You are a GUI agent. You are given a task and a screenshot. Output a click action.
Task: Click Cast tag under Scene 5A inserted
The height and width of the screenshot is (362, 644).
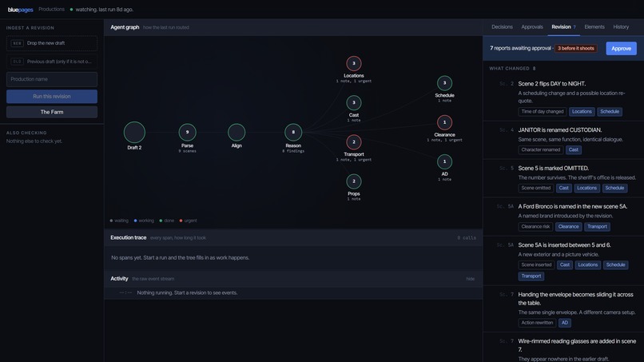pyautogui.click(x=565, y=265)
